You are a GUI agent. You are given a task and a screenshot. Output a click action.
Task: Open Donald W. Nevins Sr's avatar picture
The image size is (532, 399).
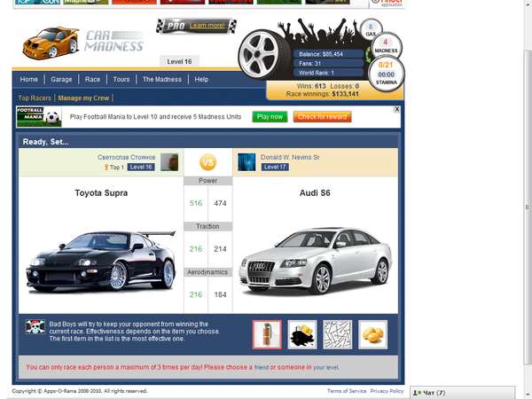click(x=246, y=162)
